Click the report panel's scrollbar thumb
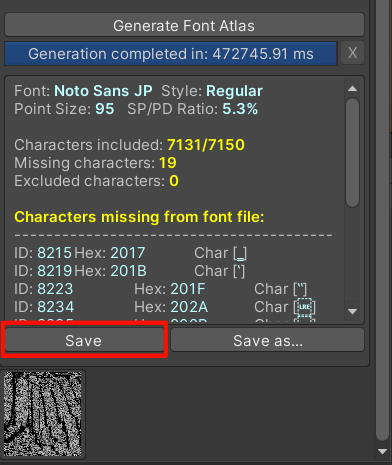The image size is (392, 465). point(352,153)
